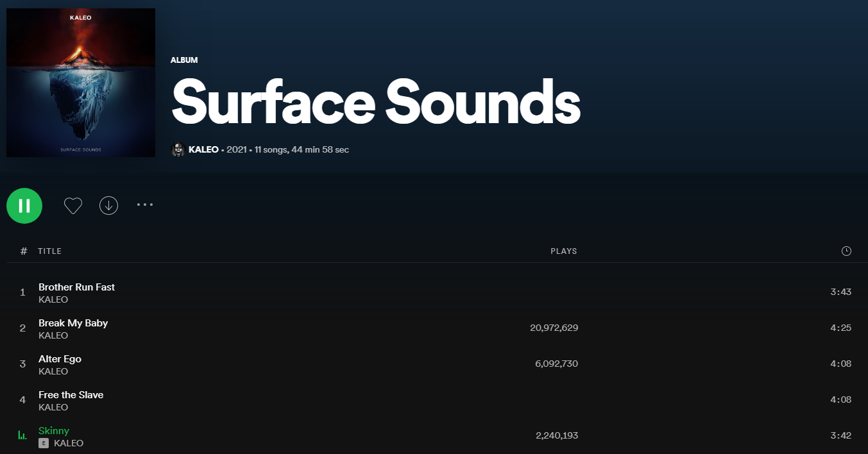Screen dimensions: 868x454
Task: Open the KALEO artist link under Brother Run Fast
Action: coord(53,299)
